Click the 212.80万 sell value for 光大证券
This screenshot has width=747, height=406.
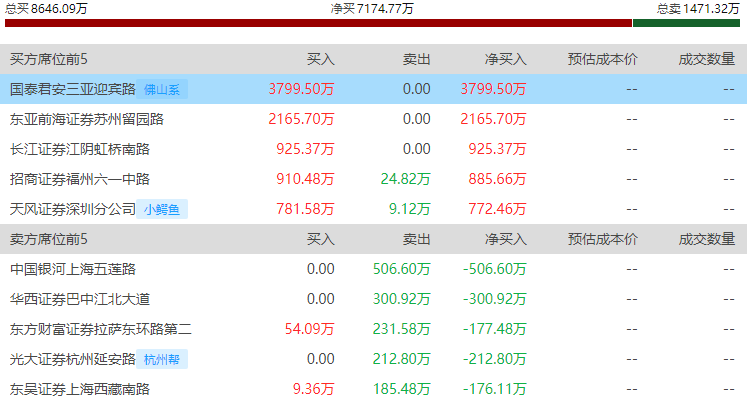[402, 359]
